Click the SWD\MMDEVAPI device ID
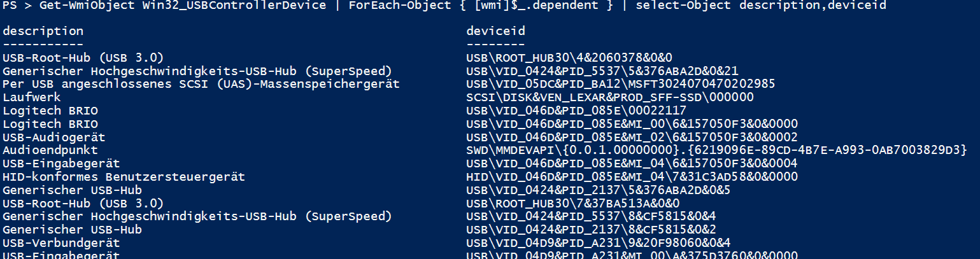980x259 pixels. tap(716, 150)
